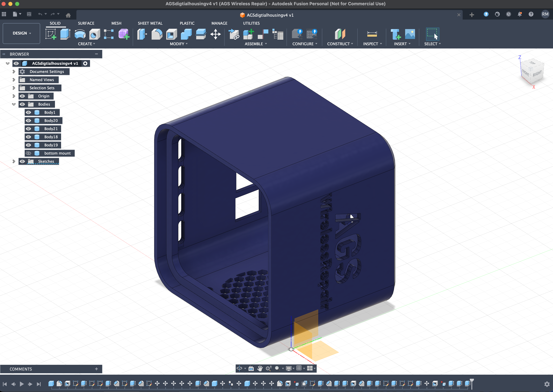Click the Insert image canvas icon
Image resolution: width=553 pixels, height=392 pixels.
410,34
